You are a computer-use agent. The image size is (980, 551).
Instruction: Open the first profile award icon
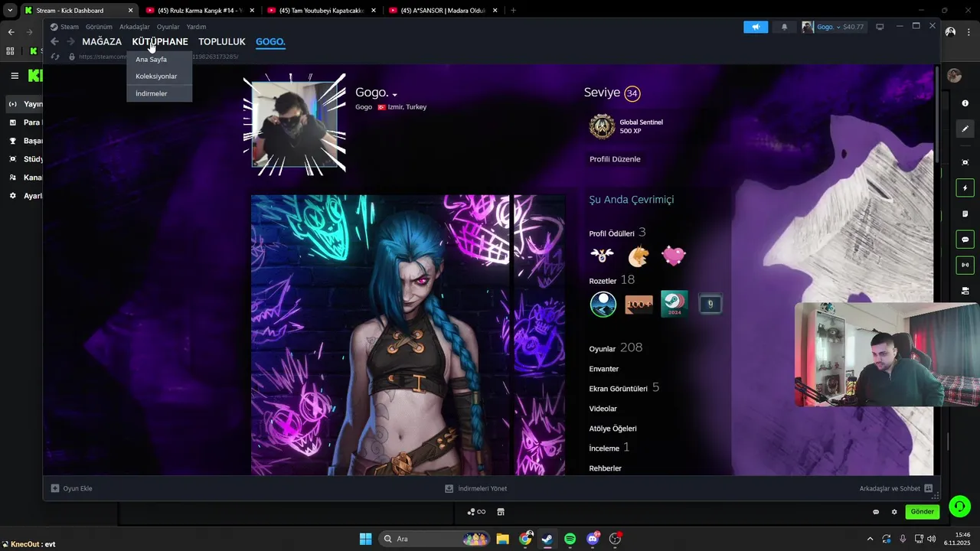coord(602,256)
